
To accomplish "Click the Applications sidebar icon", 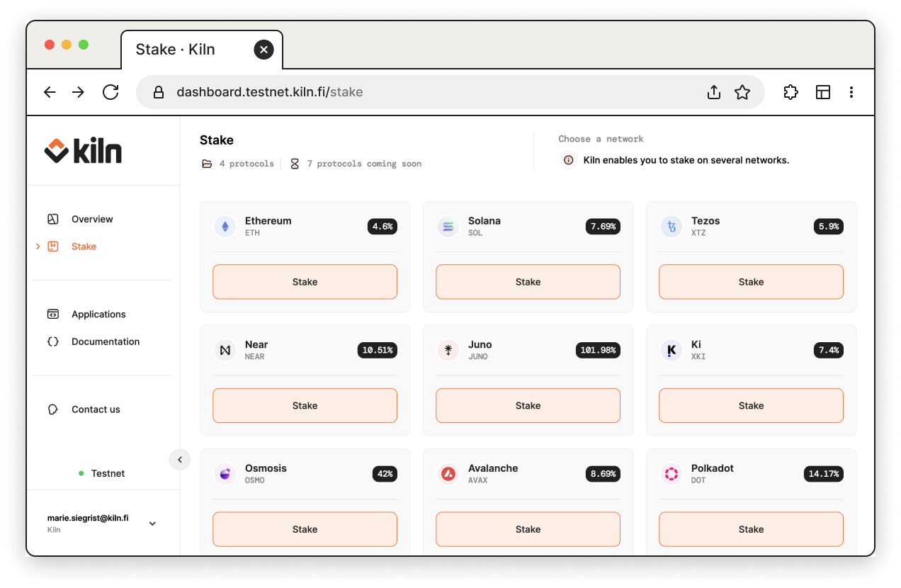I will 52,314.
